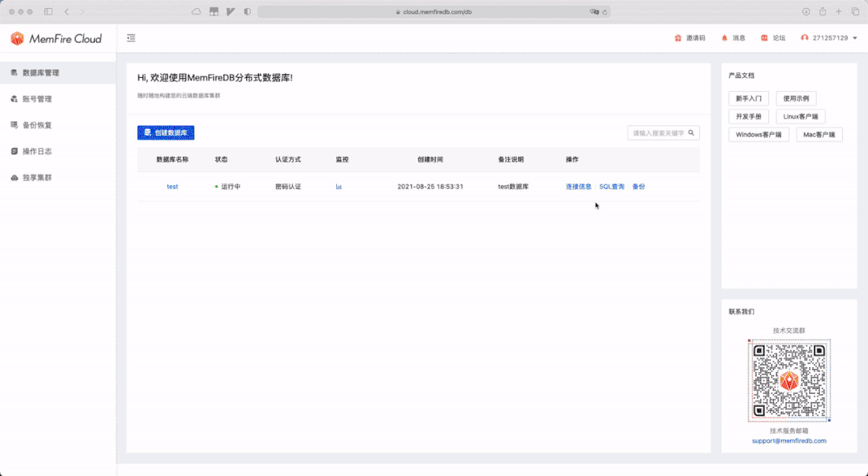Open the 新手入门 documentation button

click(748, 99)
